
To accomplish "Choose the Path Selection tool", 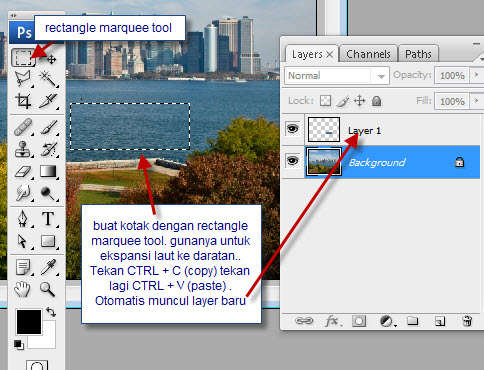I will [x=23, y=241].
